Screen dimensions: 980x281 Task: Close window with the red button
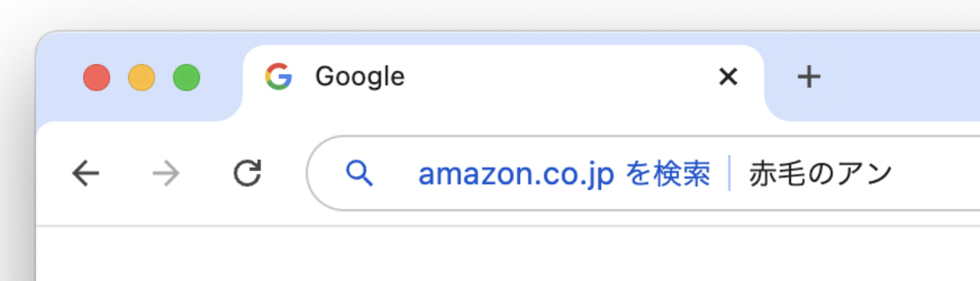point(96,78)
